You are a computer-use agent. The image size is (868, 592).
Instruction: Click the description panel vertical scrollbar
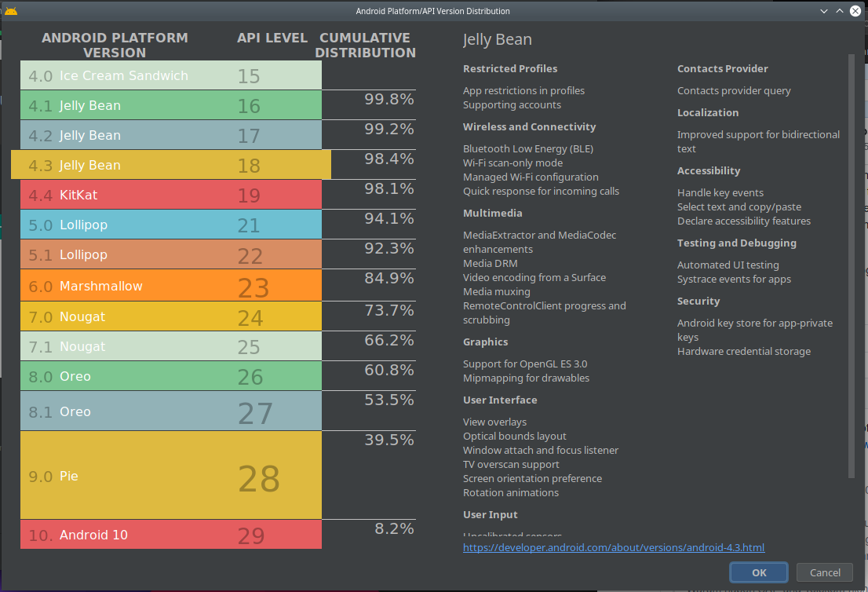pyautogui.click(x=852, y=266)
